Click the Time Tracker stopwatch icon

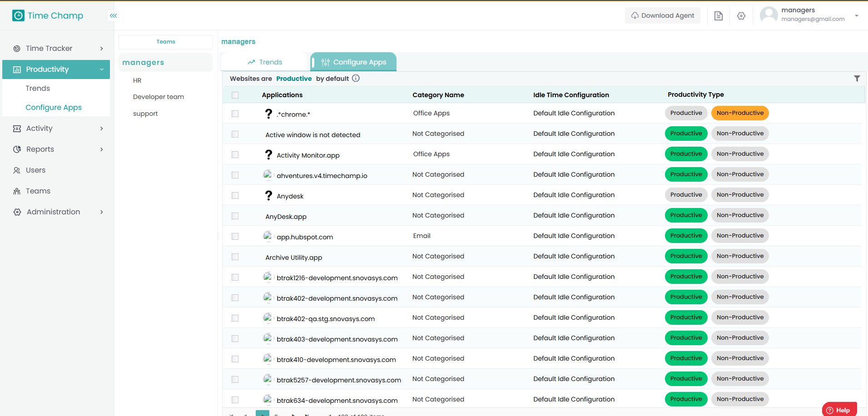click(x=17, y=49)
